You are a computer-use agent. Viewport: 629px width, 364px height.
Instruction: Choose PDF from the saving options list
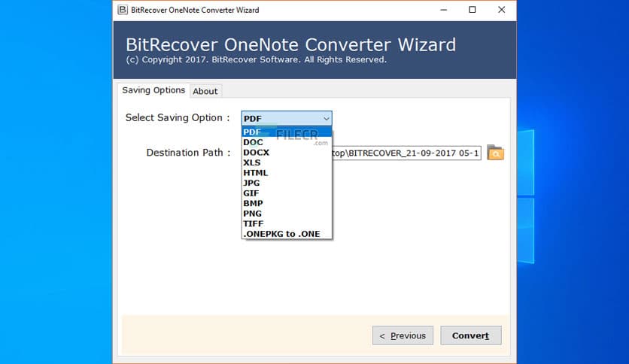click(287, 132)
